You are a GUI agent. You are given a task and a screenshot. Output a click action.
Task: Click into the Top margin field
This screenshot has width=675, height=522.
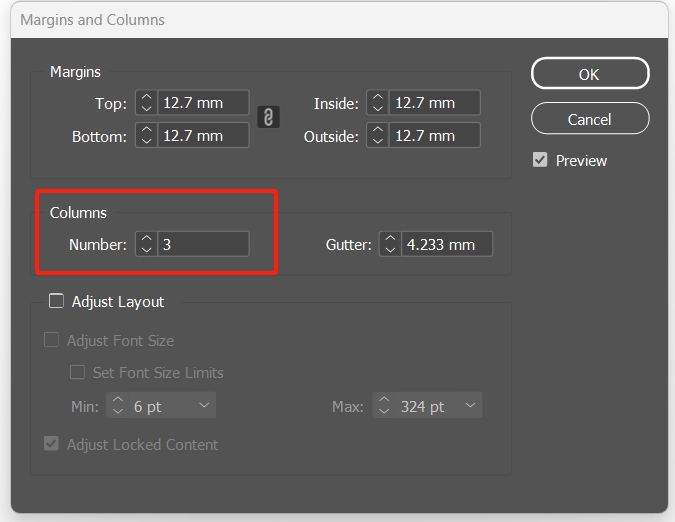pyautogui.click(x=203, y=103)
